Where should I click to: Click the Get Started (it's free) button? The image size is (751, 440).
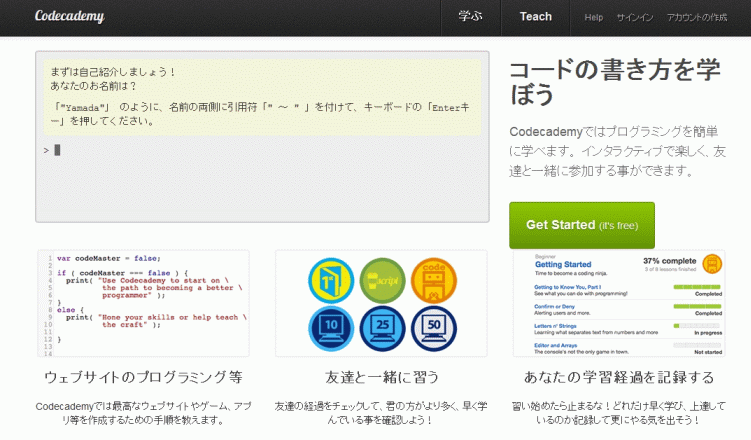click(x=582, y=225)
